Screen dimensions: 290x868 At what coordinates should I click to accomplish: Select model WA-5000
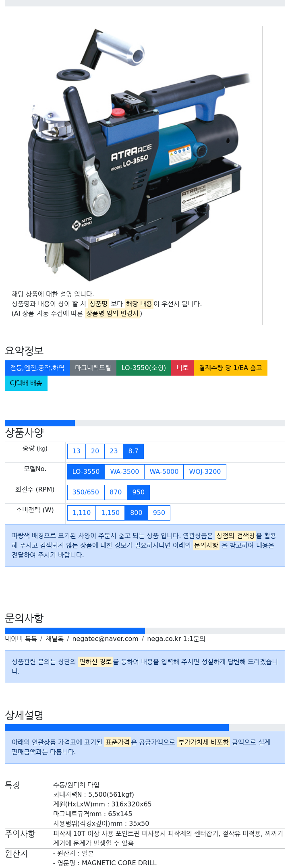click(x=164, y=472)
